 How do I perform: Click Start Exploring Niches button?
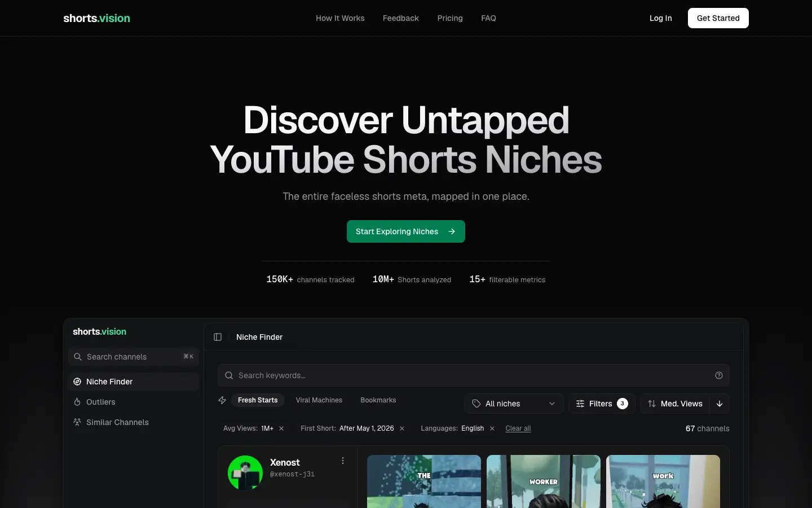(406, 231)
